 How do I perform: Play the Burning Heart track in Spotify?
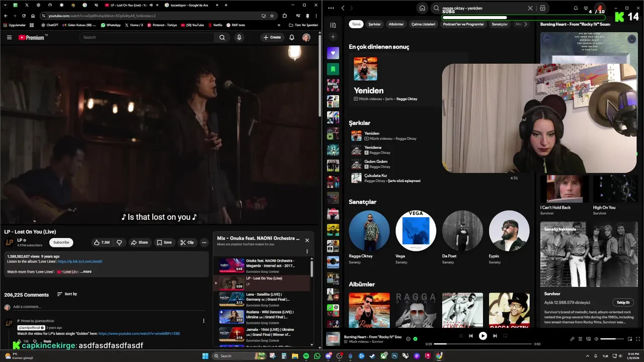[x=483, y=336]
